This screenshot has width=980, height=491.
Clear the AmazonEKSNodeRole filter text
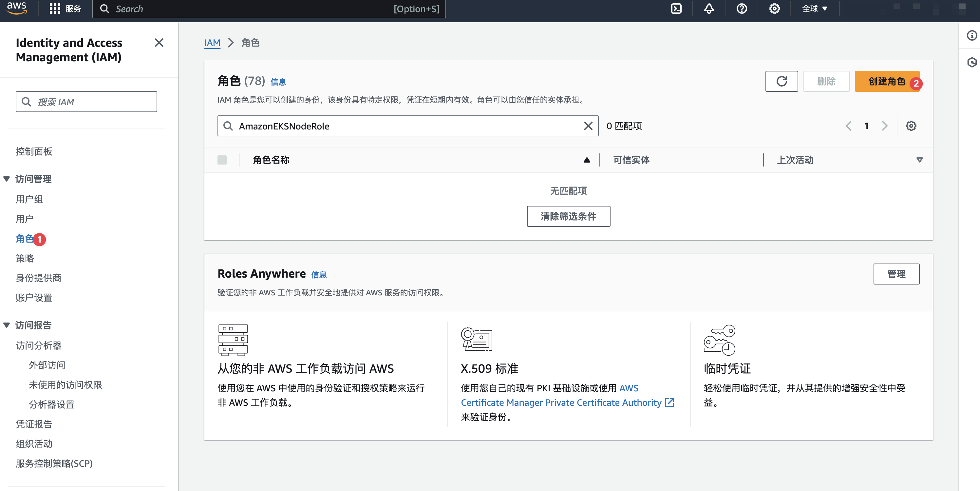click(x=588, y=126)
